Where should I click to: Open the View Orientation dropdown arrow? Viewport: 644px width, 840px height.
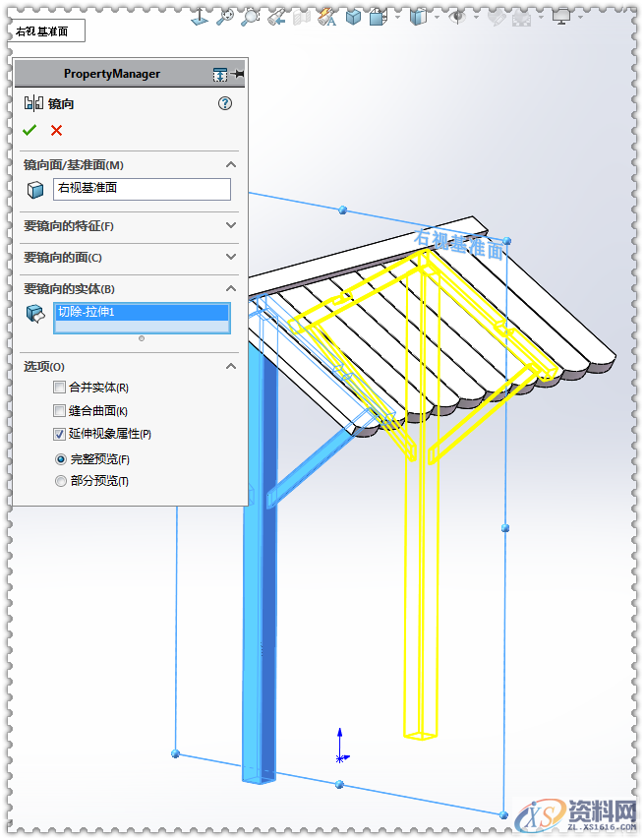point(398,17)
